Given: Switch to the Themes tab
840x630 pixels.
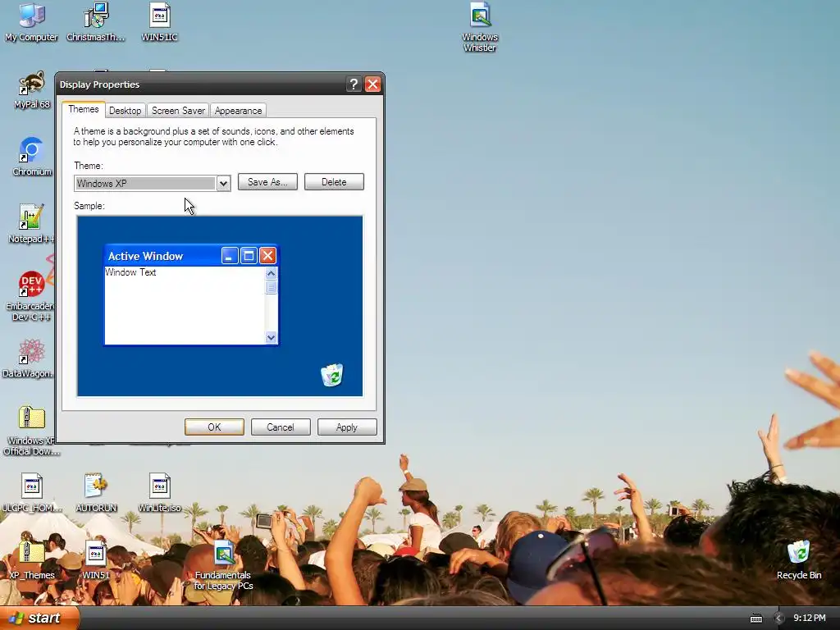Looking at the screenshot, I should tap(83, 109).
